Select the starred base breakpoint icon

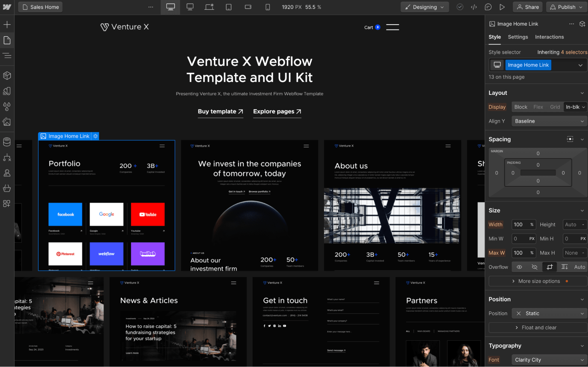coord(209,7)
